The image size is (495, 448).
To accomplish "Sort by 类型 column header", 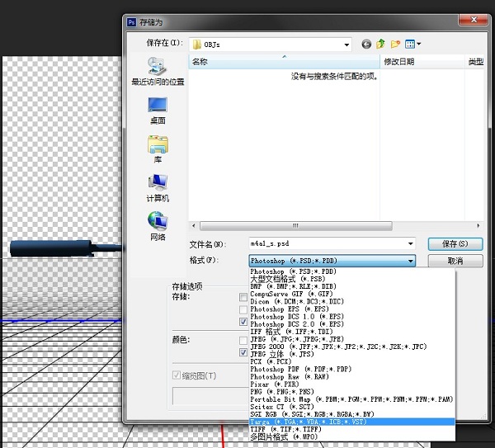I will pos(474,62).
